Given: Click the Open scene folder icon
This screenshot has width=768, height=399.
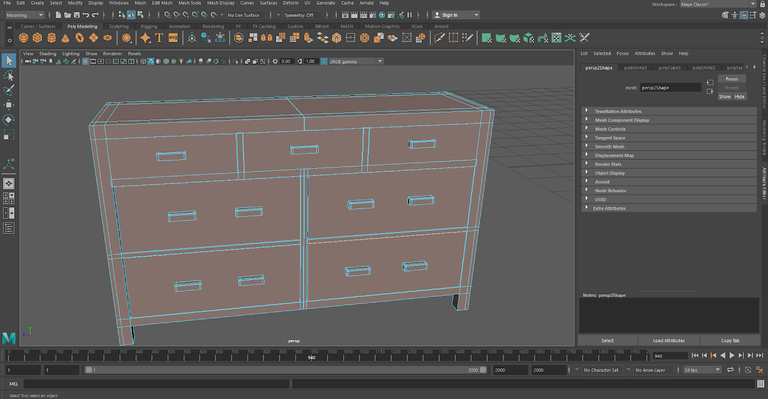Looking at the screenshot, I should tap(68, 15).
